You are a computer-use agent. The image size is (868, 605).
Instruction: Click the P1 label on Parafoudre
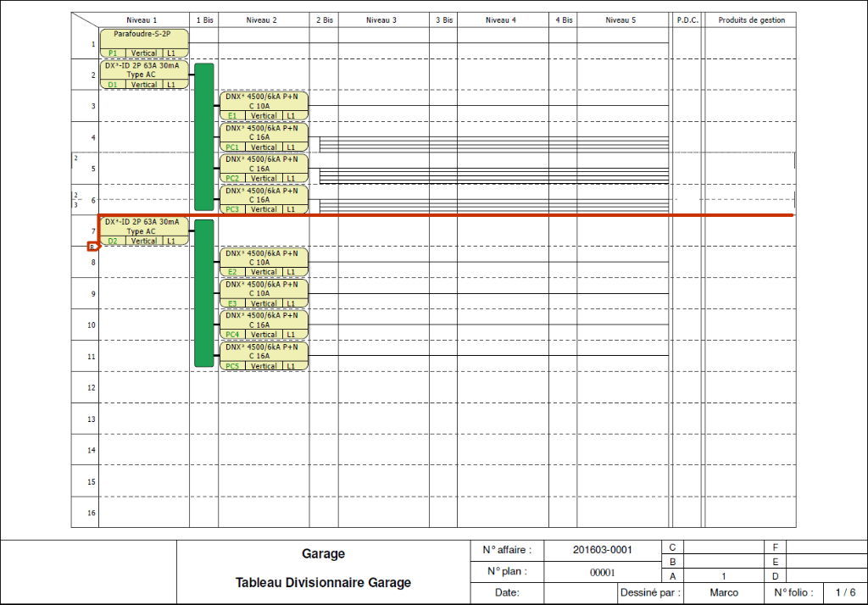point(113,53)
